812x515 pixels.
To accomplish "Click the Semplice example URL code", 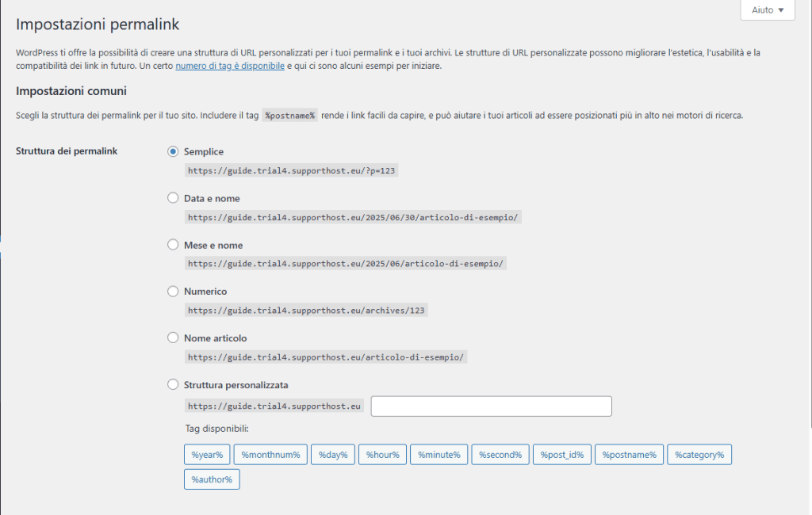I will point(292,171).
